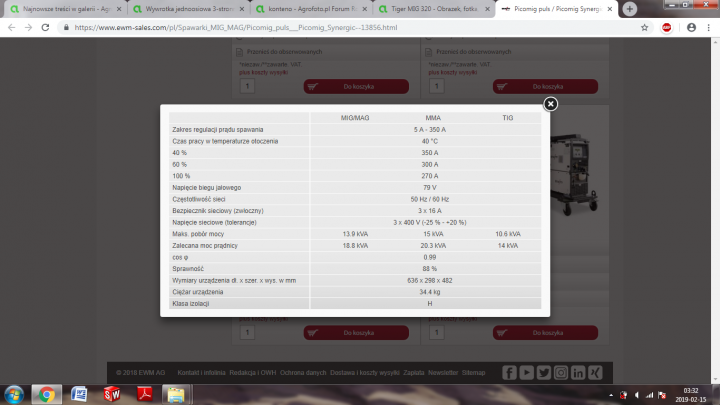
Task: Open the Chrome three-dot menu
Action: pos(708,27)
